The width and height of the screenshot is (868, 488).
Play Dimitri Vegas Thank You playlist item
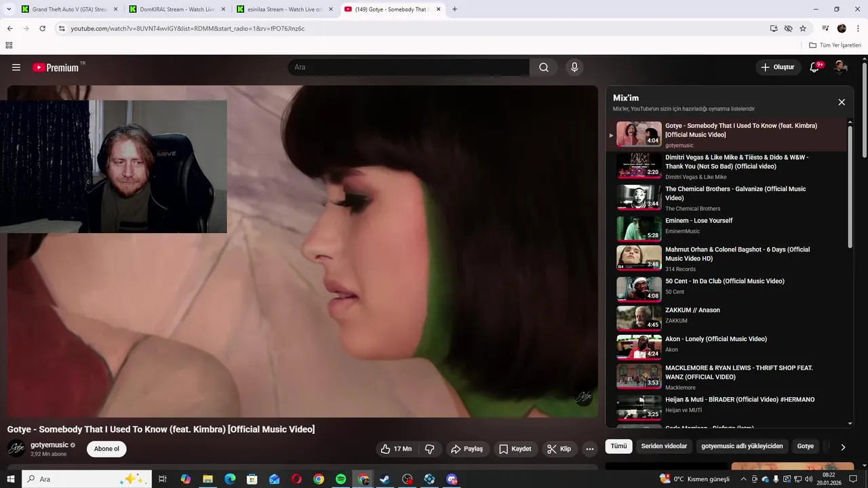point(726,167)
